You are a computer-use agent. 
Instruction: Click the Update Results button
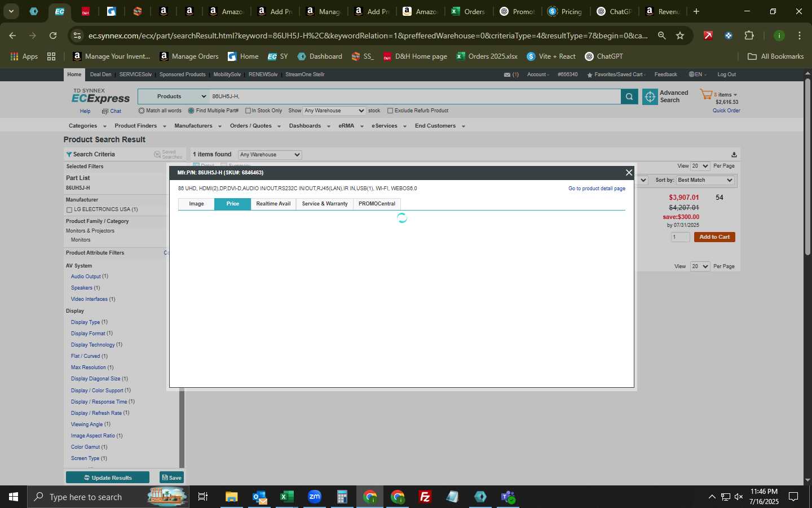pyautogui.click(x=108, y=478)
